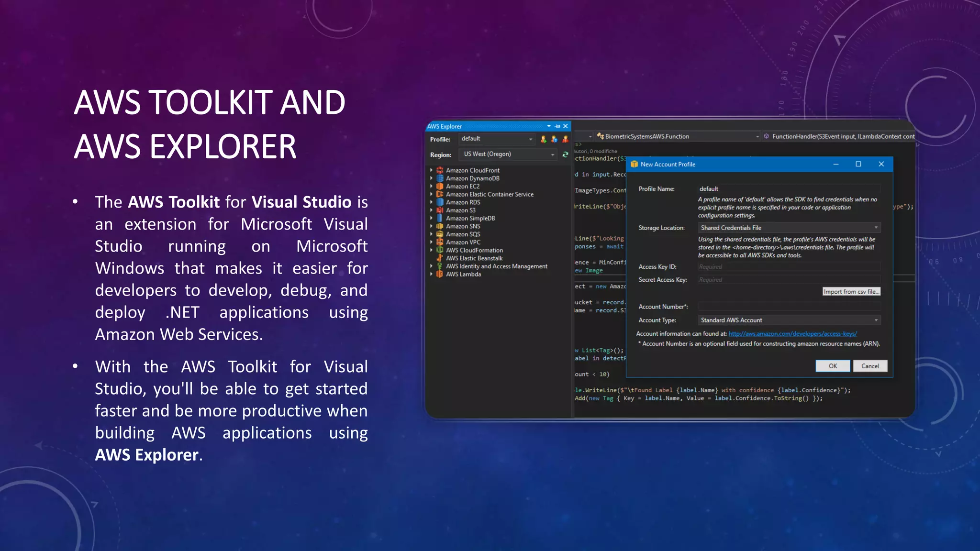Click the Amazon SQS service icon
Viewport: 980px width, 551px height.
[440, 234]
